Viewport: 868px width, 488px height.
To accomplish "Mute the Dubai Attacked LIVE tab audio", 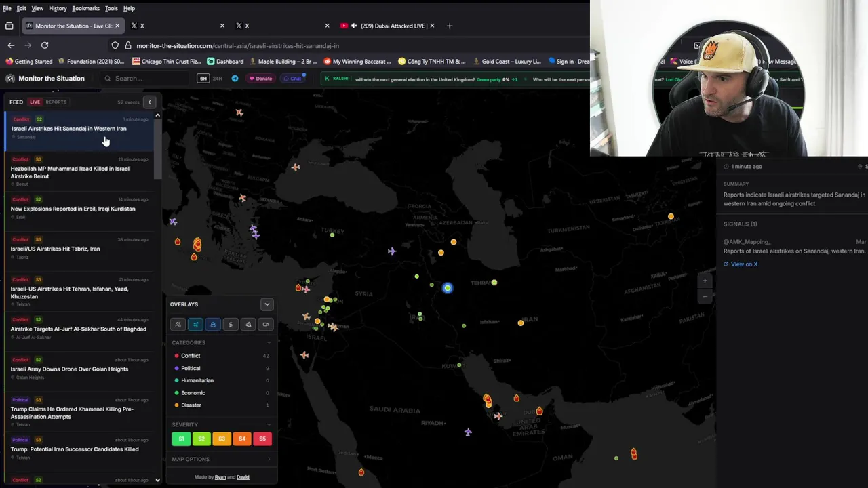I will tap(354, 26).
